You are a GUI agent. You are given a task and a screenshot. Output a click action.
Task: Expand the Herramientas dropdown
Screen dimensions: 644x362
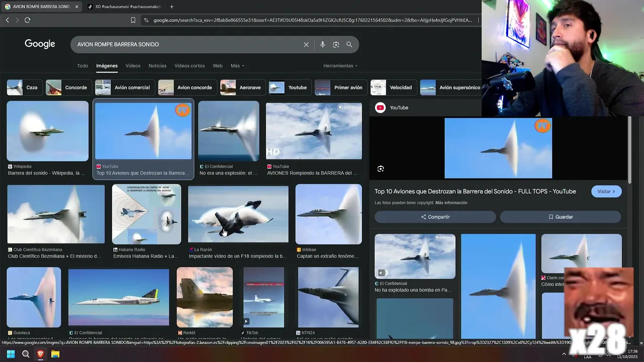(x=341, y=66)
